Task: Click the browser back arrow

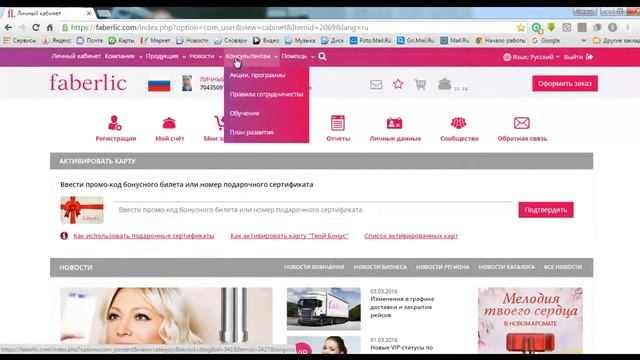Action: [8, 27]
